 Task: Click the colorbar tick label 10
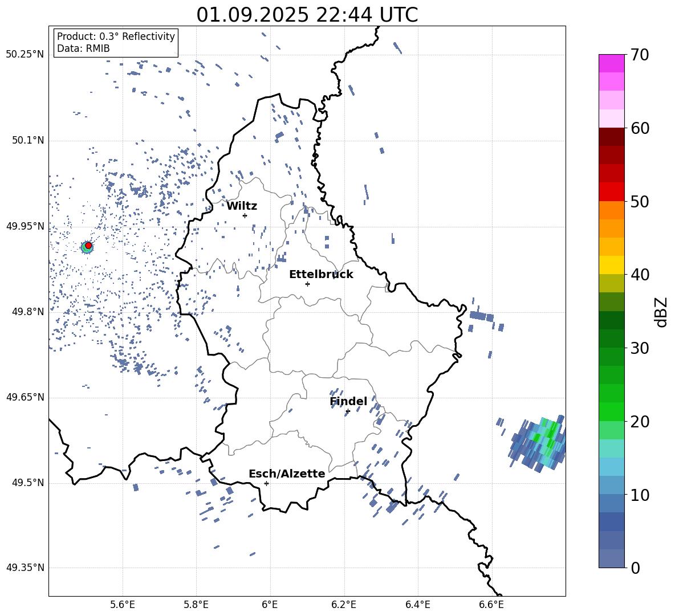pyautogui.click(x=640, y=495)
